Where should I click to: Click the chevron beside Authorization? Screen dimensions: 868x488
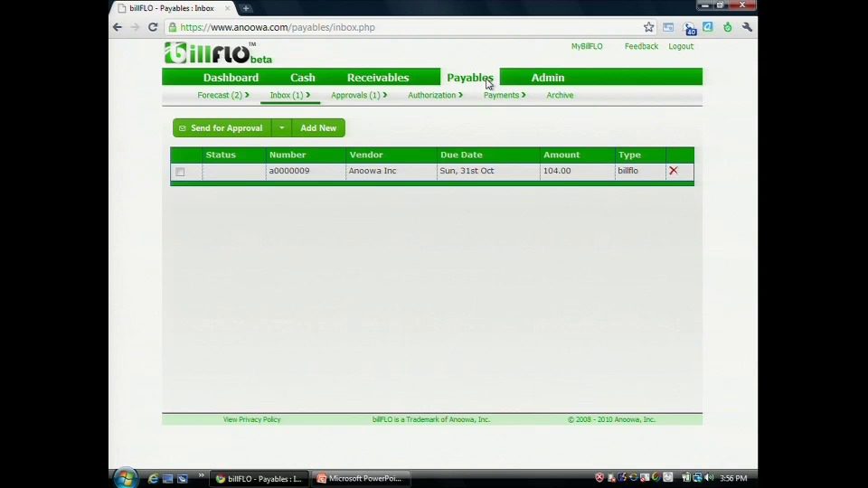[460, 95]
